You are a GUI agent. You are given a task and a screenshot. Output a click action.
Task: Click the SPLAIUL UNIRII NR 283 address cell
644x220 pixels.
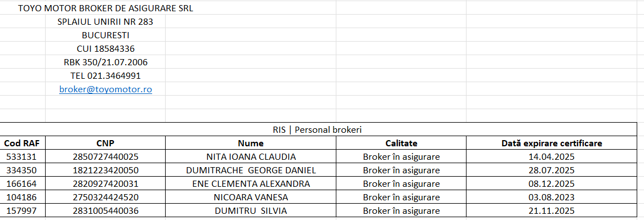coord(105,22)
